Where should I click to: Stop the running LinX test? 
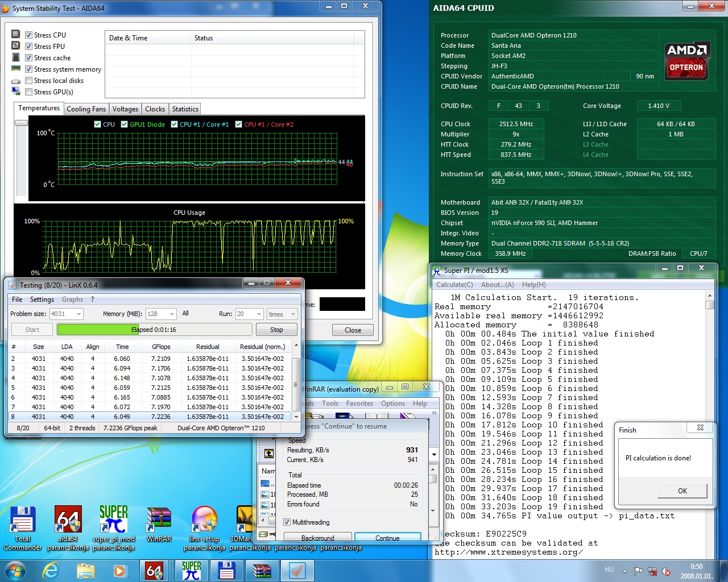click(x=276, y=330)
